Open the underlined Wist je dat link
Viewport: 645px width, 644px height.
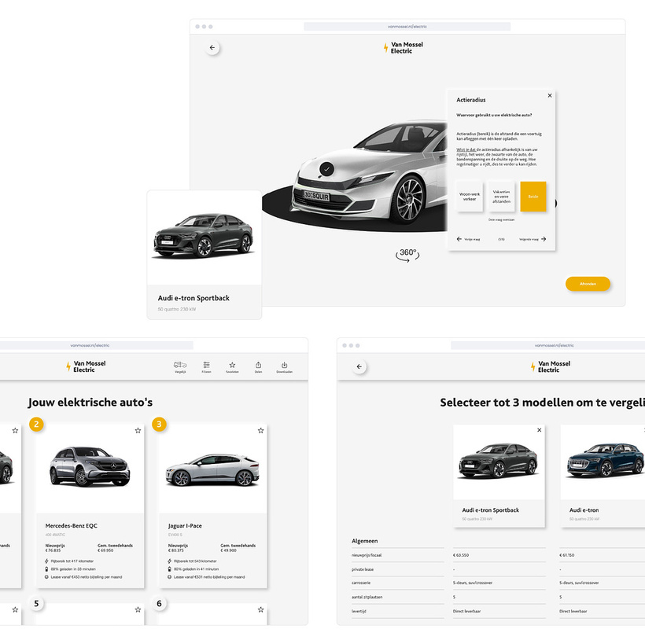pos(466,149)
